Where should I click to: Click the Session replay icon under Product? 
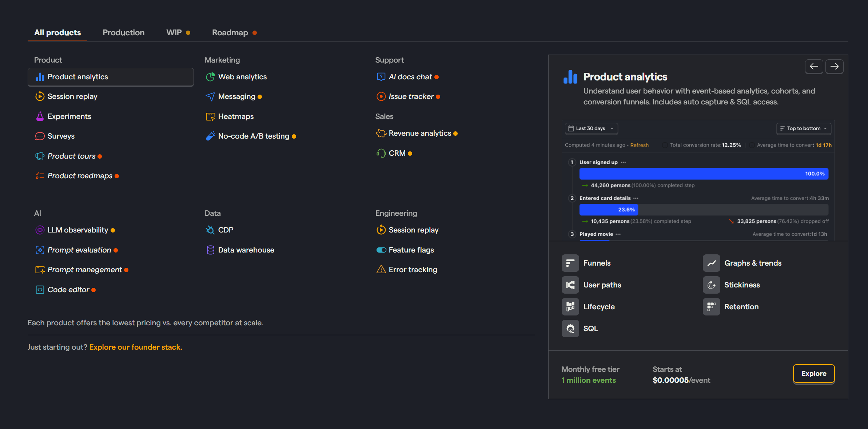tap(40, 96)
